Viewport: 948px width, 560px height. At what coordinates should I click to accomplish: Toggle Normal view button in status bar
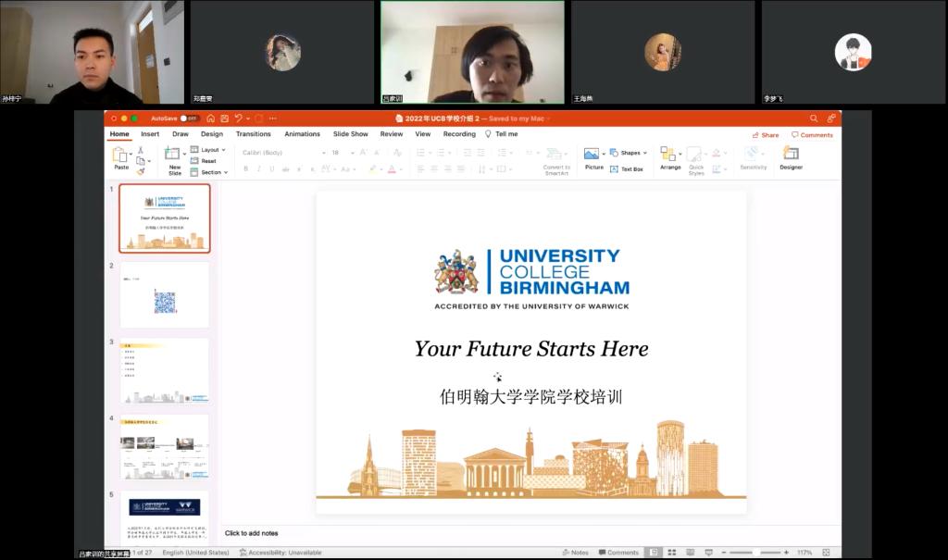click(x=654, y=553)
